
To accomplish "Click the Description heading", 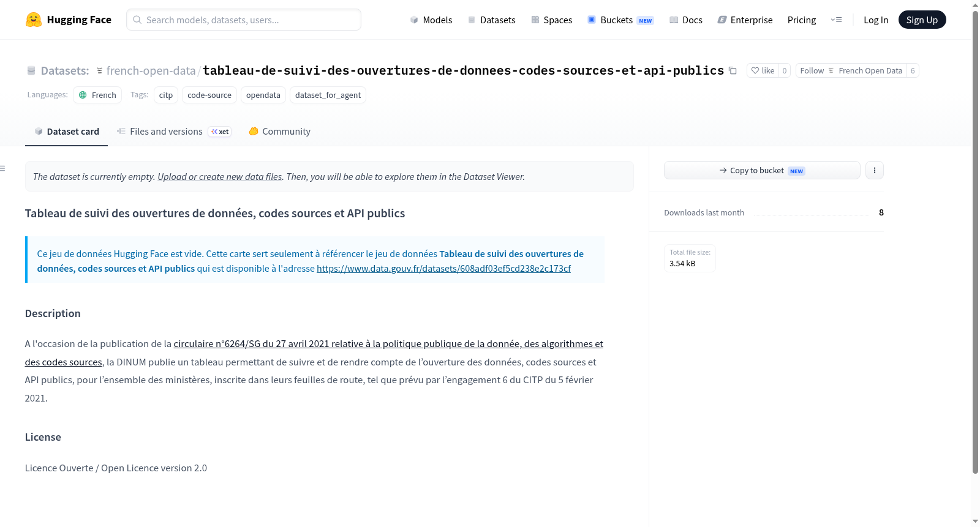I will point(53,313).
